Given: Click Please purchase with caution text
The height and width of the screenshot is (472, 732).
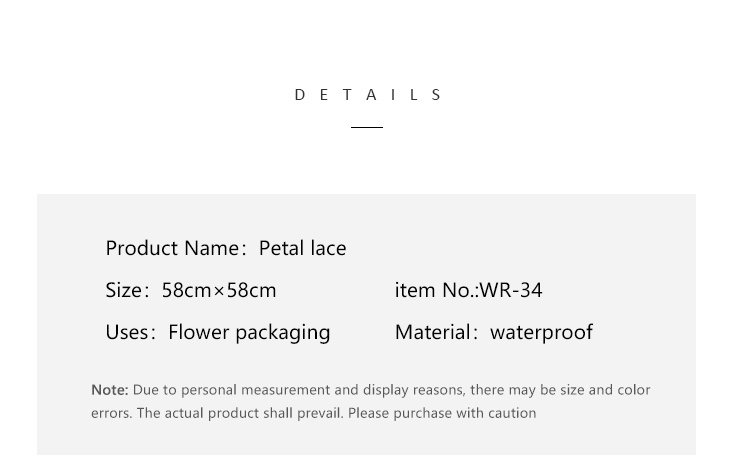Looking at the screenshot, I should pos(442,413).
